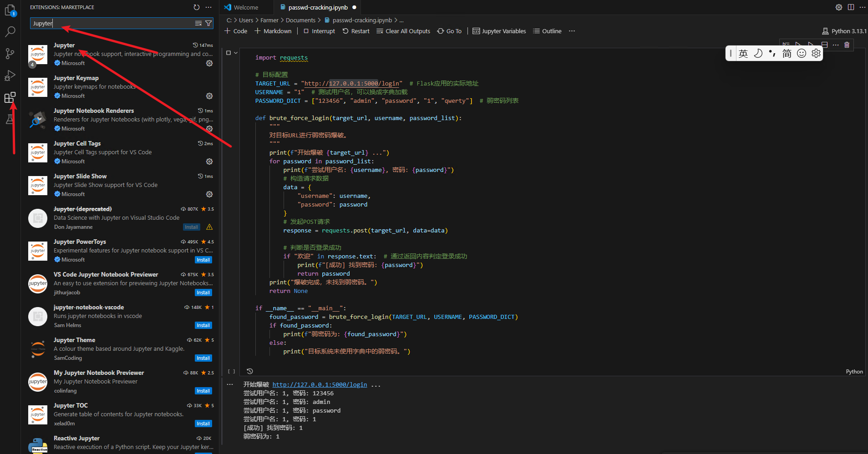Viewport: 868px width, 454px height.
Task: Toggle IME Chinese/English mode 英
Action: click(x=743, y=53)
